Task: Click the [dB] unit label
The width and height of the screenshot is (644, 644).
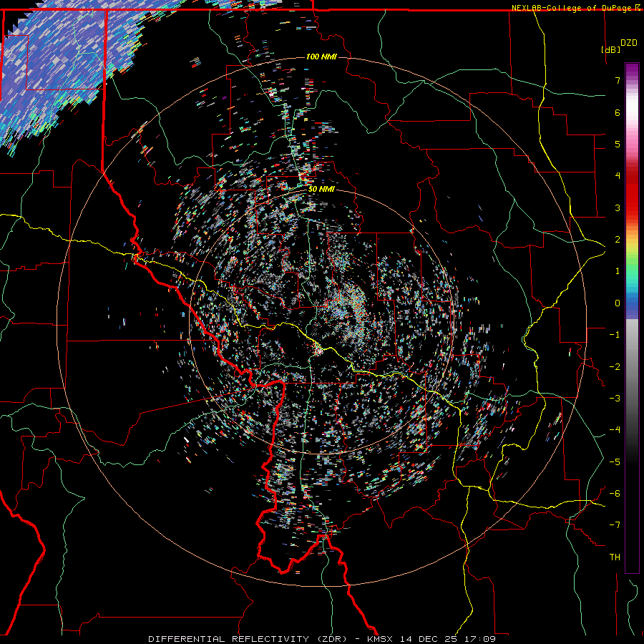Action: point(610,49)
